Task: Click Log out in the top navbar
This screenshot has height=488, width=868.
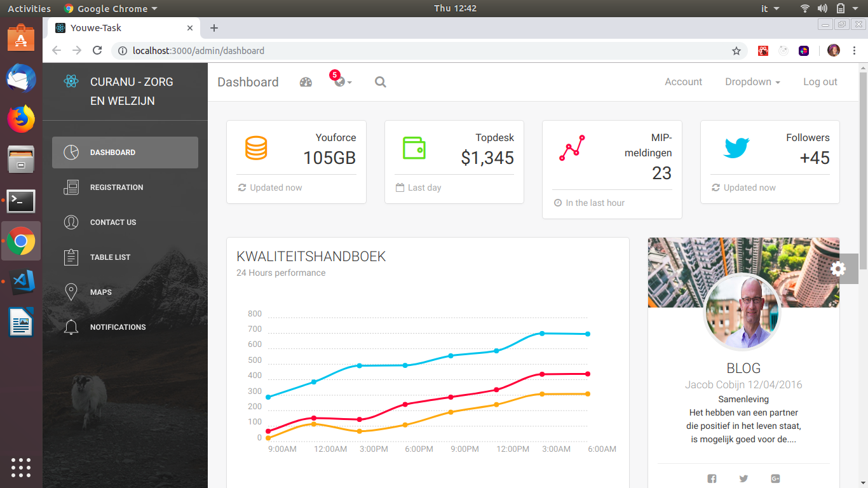Action: point(820,82)
